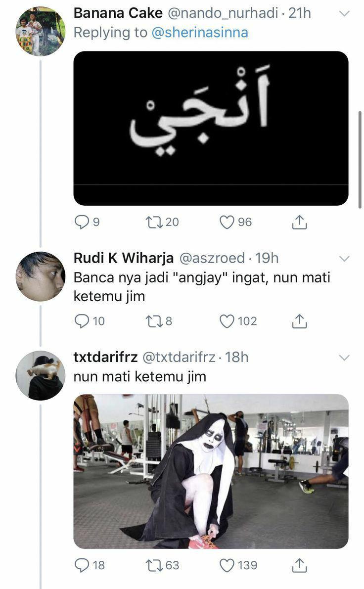Reply to Rudi K Wiharja's tweet
The height and width of the screenshot is (589, 364).
(82, 321)
